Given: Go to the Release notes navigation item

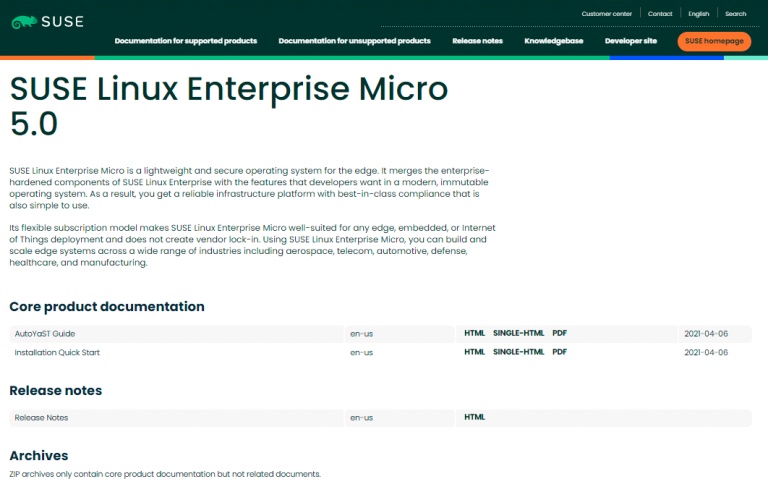Looking at the screenshot, I should (x=477, y=41).
